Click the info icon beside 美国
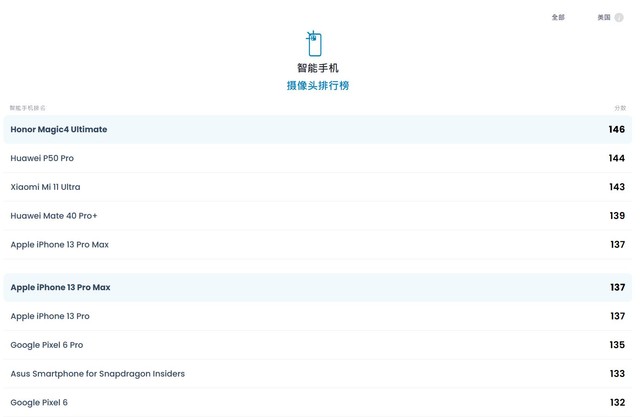The width and height of the screenshot is (640, 417). tap(619, 17)
